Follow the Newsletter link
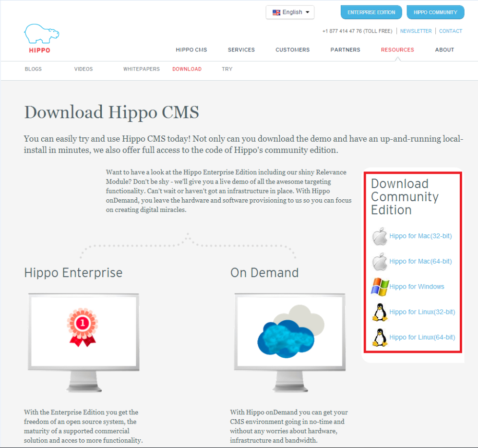478x448 pixels. point(416,31)
